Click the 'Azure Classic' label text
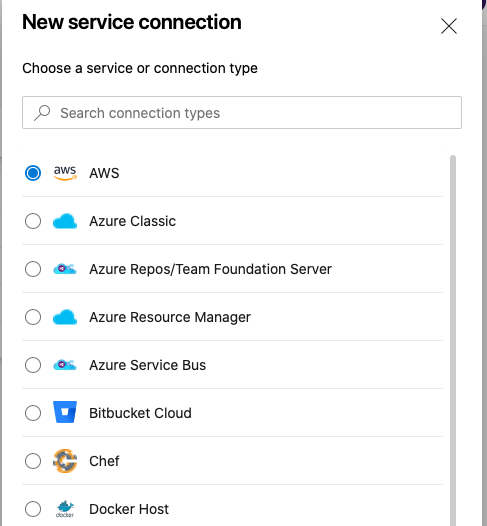 (x=132, y=221)
